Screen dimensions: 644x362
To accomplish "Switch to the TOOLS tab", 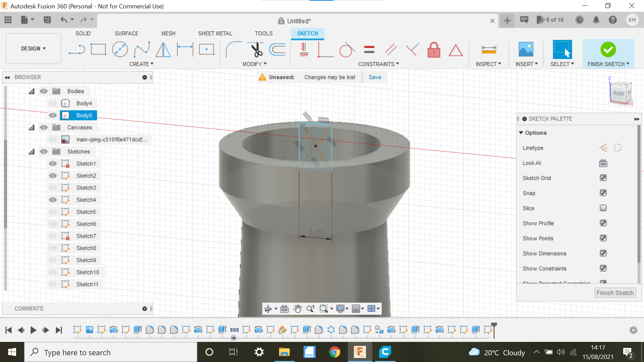I will pyautogui.click(x=264, y=34).
